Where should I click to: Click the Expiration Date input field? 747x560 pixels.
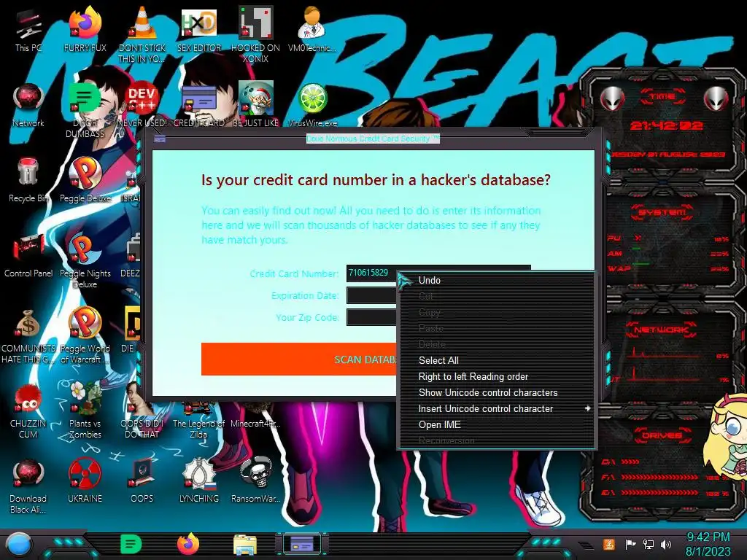tap(371, 295)
